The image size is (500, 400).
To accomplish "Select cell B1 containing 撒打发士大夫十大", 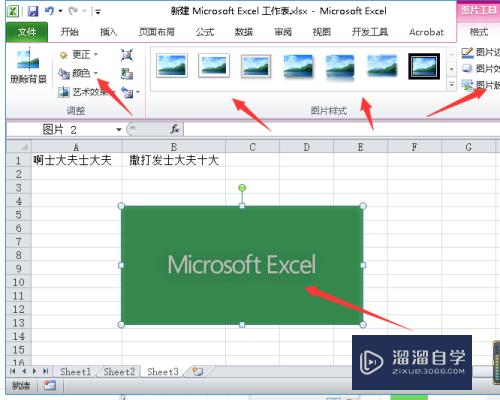I will point(174,160).
